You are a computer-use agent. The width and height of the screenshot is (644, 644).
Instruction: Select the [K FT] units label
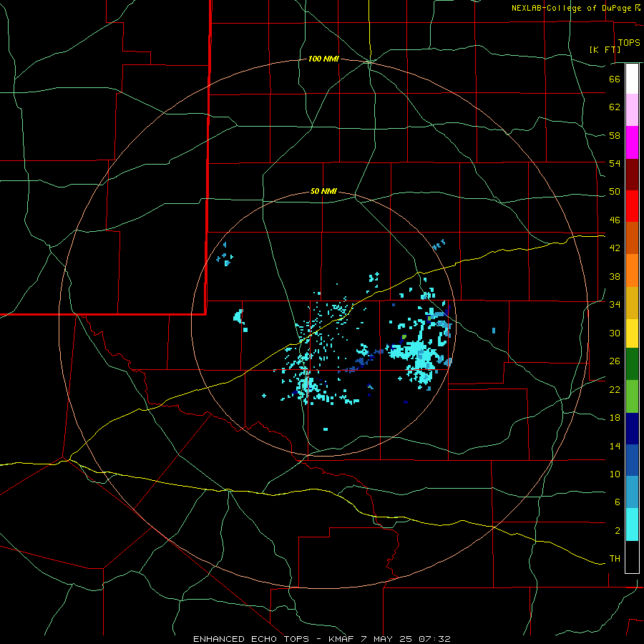coord(605,49)
